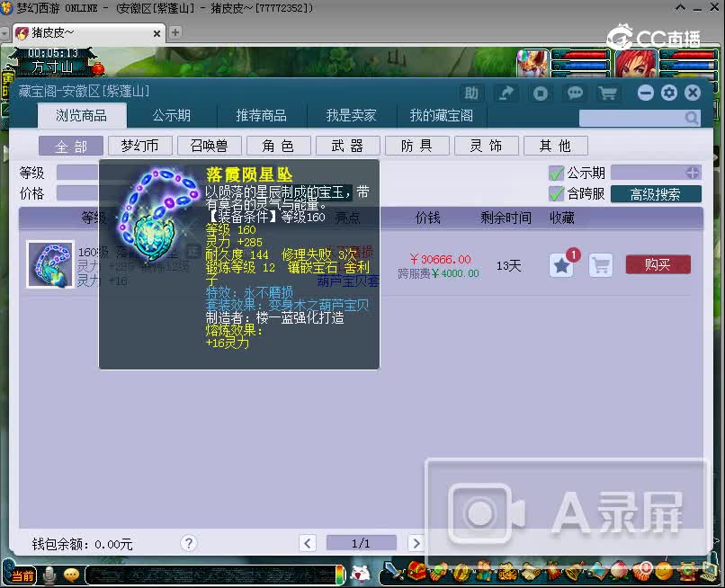Screen dimensions: 725x588
Task: Select the 角色 category
Action: point(278,146)
